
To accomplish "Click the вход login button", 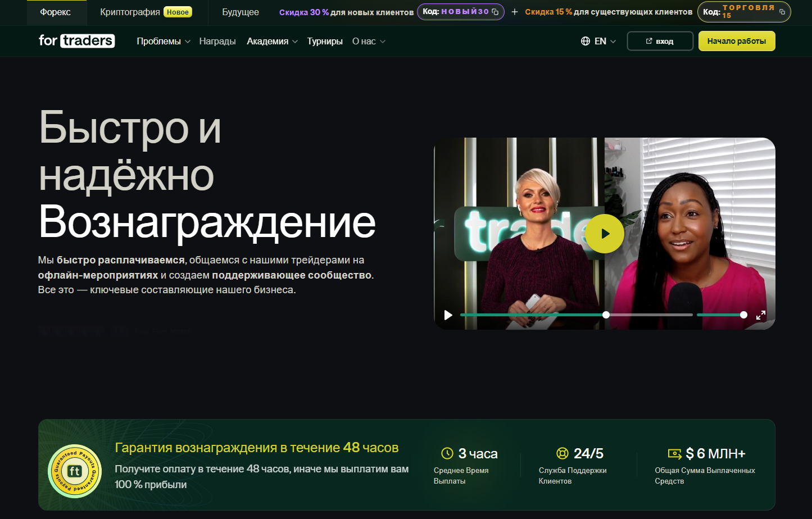I will [660, 41].
